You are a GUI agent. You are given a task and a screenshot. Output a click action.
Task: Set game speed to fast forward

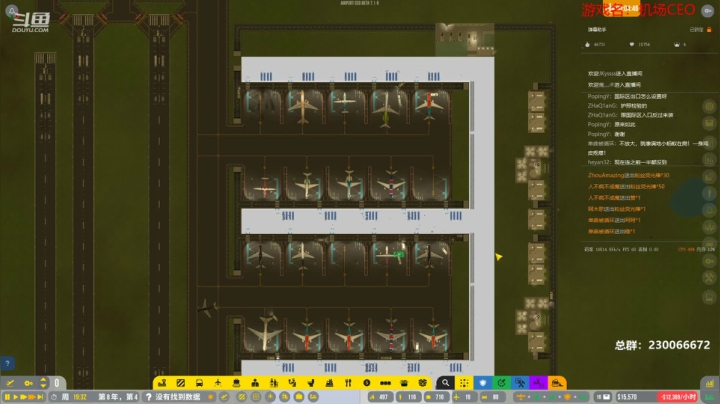[23, 397]
